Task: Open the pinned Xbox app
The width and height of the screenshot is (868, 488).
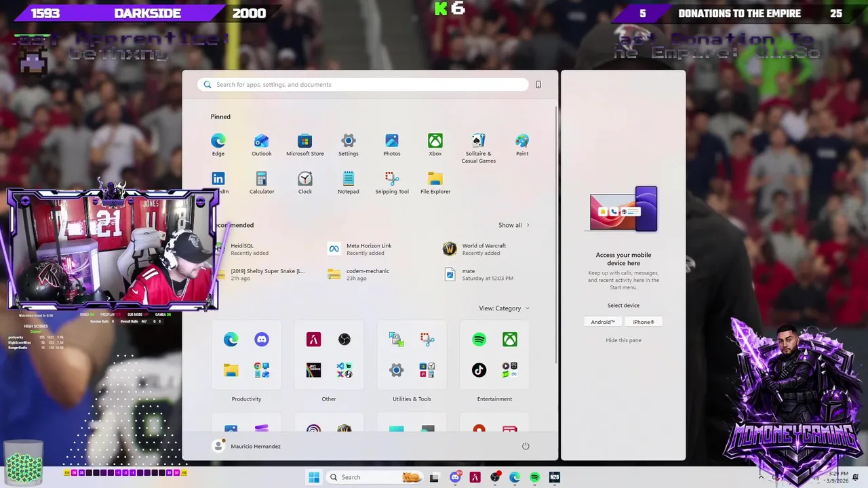Action: [x=435, y=144]
